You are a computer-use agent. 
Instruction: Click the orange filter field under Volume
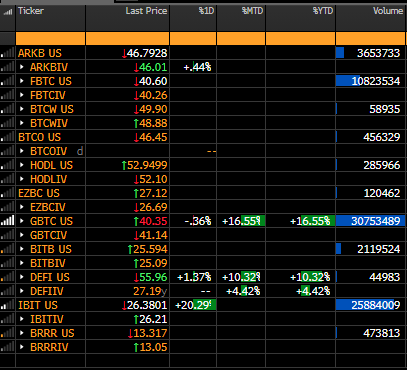pos(371,39)
